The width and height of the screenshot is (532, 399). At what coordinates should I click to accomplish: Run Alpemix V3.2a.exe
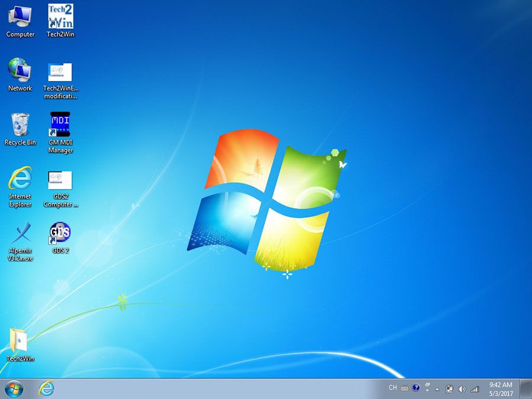(x=22, y=233)
